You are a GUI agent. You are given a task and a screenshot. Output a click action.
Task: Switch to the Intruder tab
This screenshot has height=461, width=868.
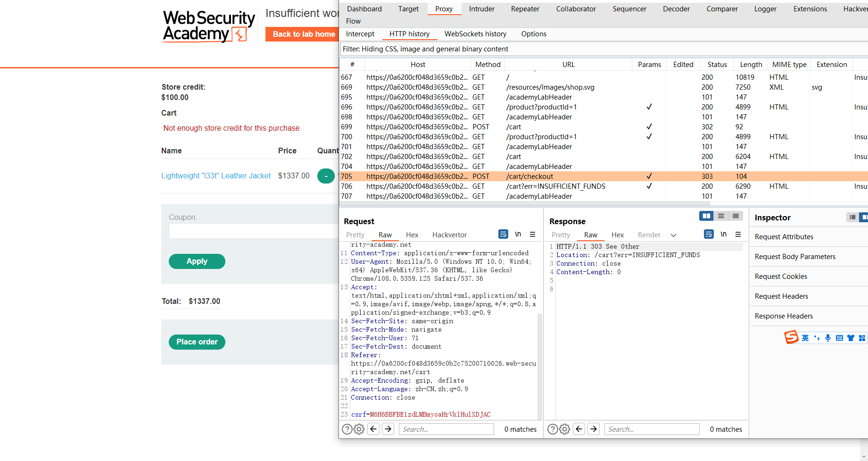point(481,9)
